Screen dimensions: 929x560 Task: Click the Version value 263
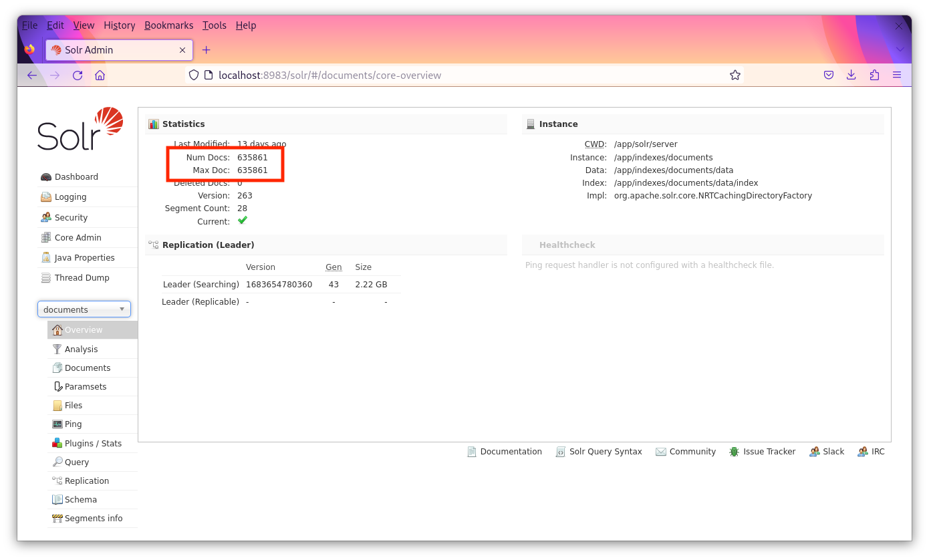[245, 196]
